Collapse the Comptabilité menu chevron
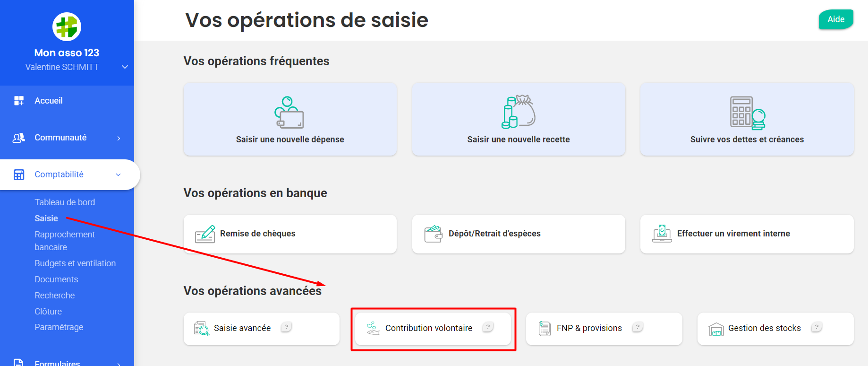868x366 pixels. 118,174
